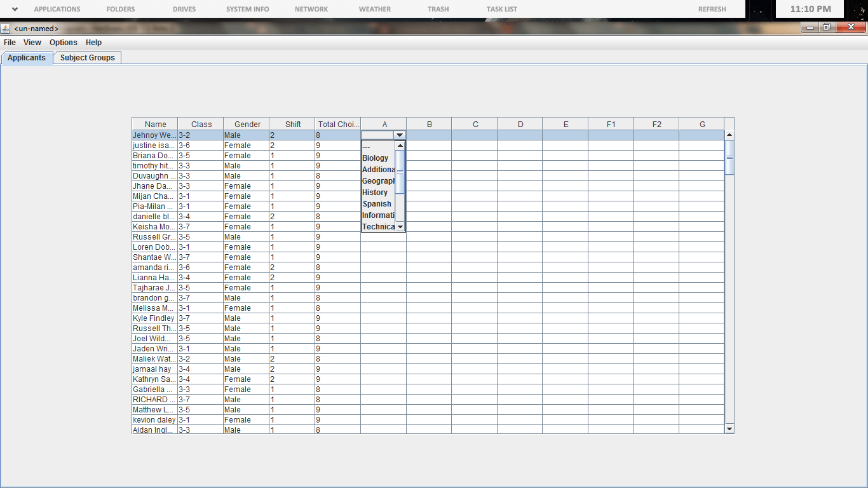Click the Class column header
Image resolution: width=868 pixels, height=488 pixels.
tap(201, 124)
